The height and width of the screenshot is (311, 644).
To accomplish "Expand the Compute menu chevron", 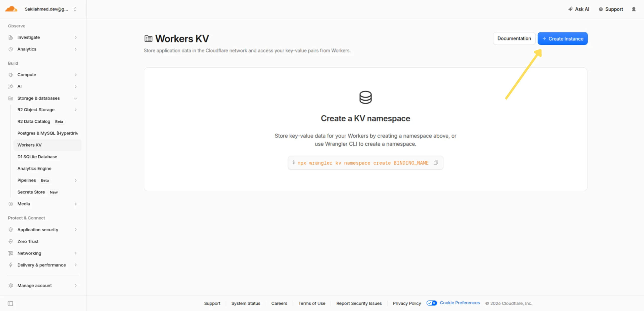I will tap(75, 75).
